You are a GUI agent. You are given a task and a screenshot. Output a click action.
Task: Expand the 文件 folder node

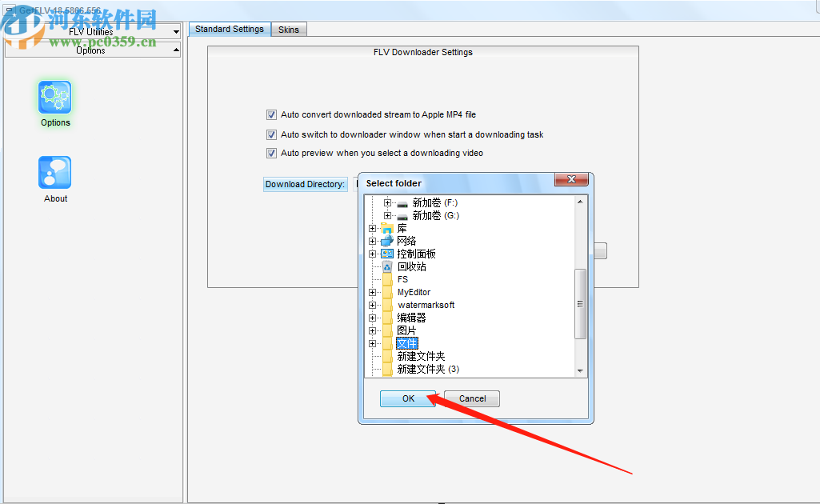372,343
